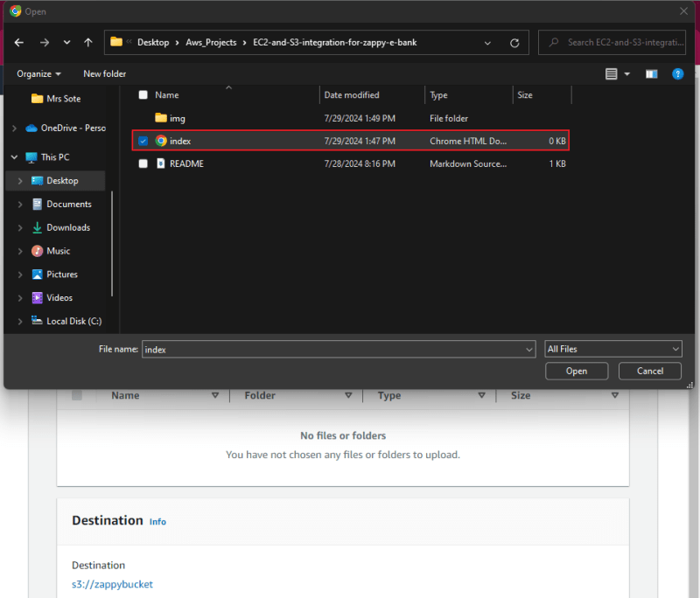
Task: Click Desktop in the address breadcrumb
Action: pyautogui.click(x=153, y=42)
